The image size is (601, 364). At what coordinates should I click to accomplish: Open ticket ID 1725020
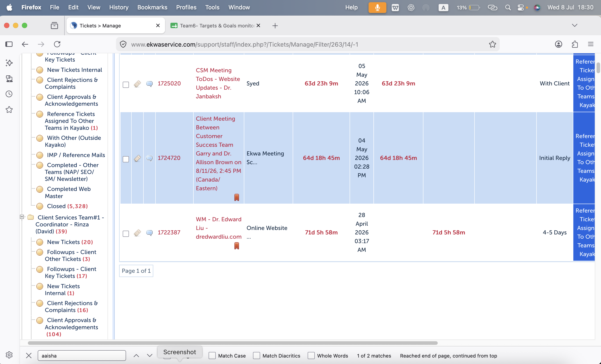169,83
